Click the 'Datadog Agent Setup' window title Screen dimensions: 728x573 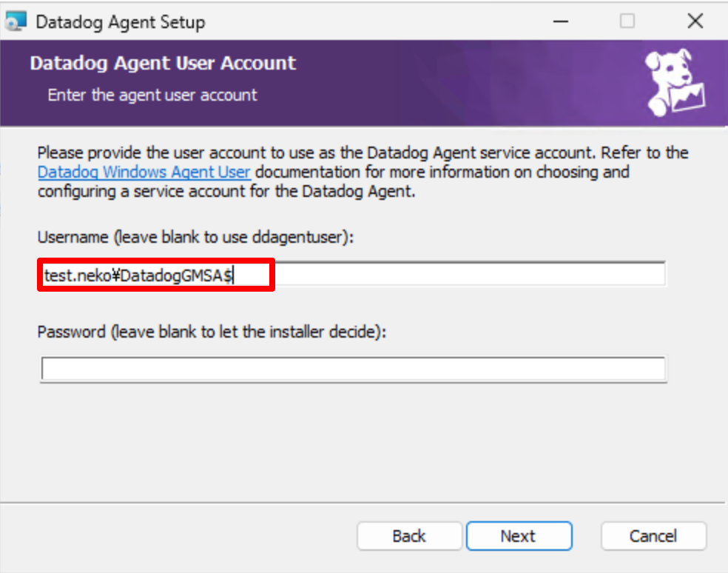pos(121,22)
